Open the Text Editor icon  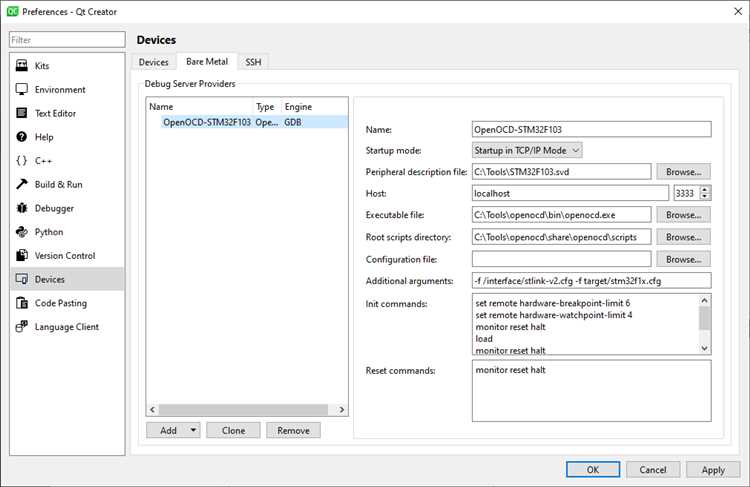pyautogui.click(x=22, y=113)
